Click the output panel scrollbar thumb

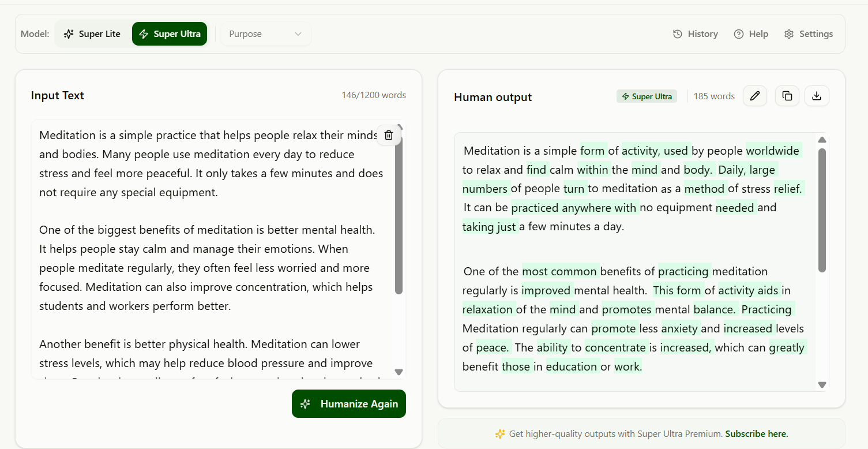pyautogui.click(x=822, y=210)
